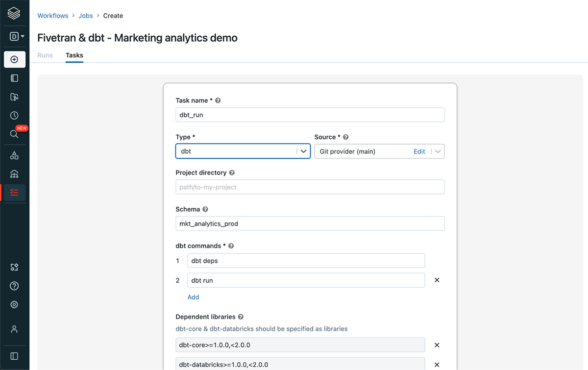Image resolution: width=588 pixels, height=370 pixels.
Task: Open the Workspace notebook icon in the sidebar
Action: [x=14, y=78]
